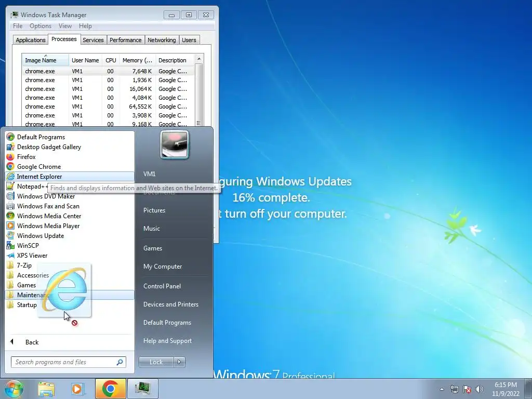The image size is (532, 399).
Task: Click the Windows DVD Maker icon
Action: pyautogui.click(x=10, y=196)
